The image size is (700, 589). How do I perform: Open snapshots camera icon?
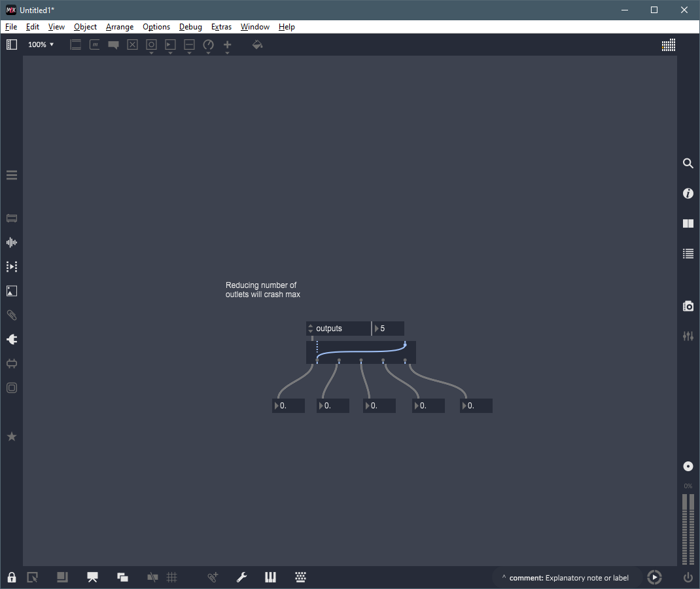[x=688, y=306]
